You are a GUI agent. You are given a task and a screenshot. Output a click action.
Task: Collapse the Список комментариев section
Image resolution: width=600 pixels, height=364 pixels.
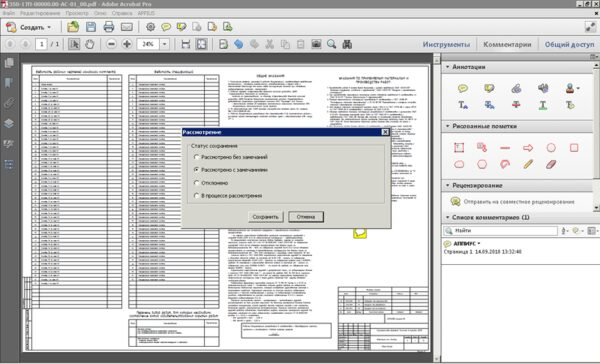448,217
